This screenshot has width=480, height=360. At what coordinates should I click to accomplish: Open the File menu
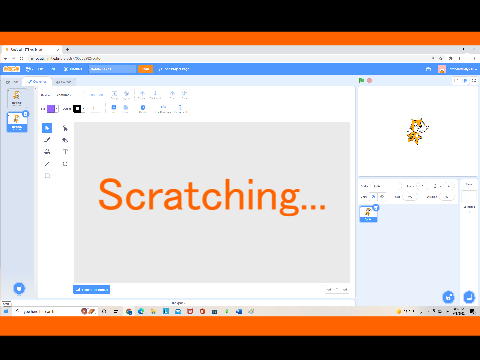40,69
